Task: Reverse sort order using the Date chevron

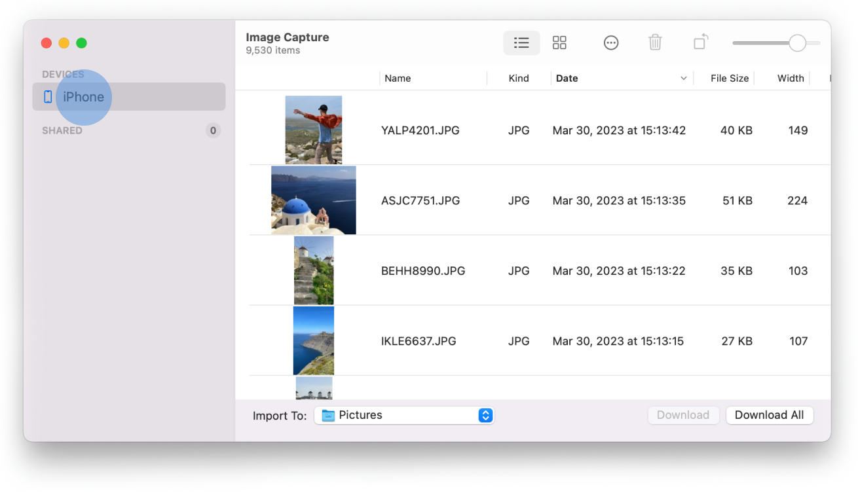Action: tap(684, 78)
